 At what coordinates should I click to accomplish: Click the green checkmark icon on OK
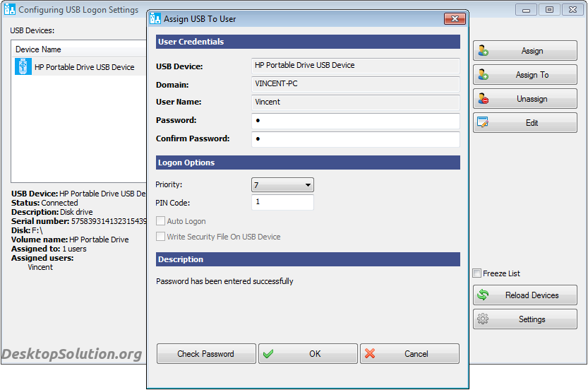268,353
